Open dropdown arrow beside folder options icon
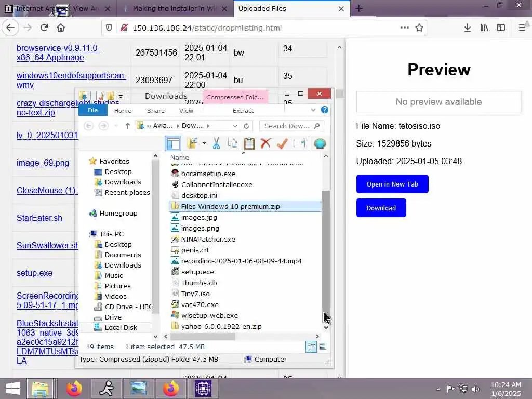The image size is (532, 399). pyautogui.click(x=204, y=143)
